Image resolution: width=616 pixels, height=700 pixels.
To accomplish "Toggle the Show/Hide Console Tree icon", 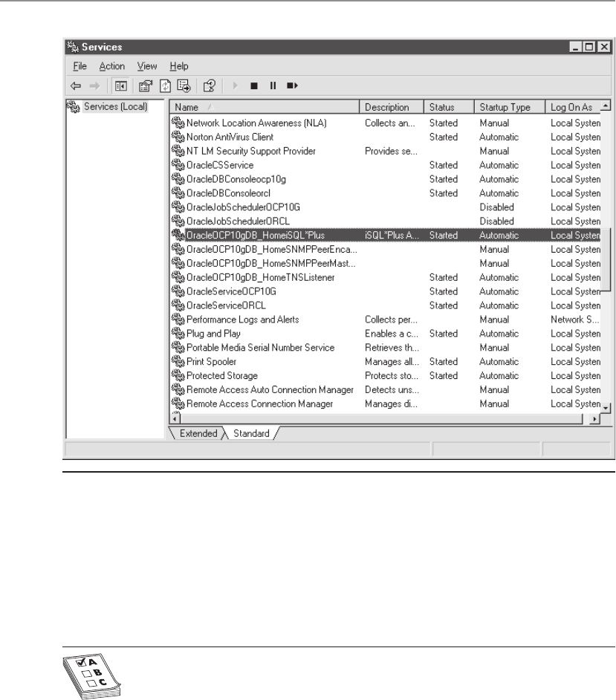I will tap(120, 85).
